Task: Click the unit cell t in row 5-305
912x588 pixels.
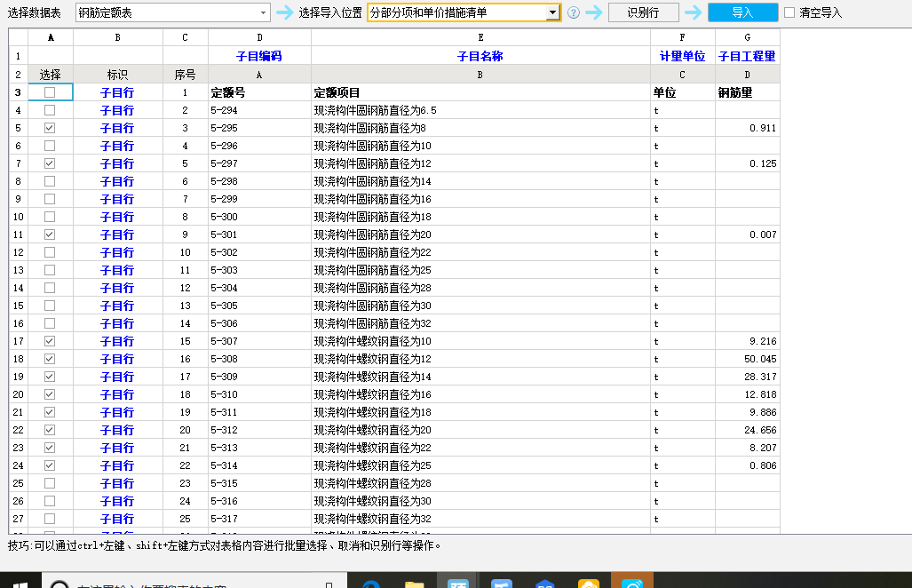Action: coord(682,306)
